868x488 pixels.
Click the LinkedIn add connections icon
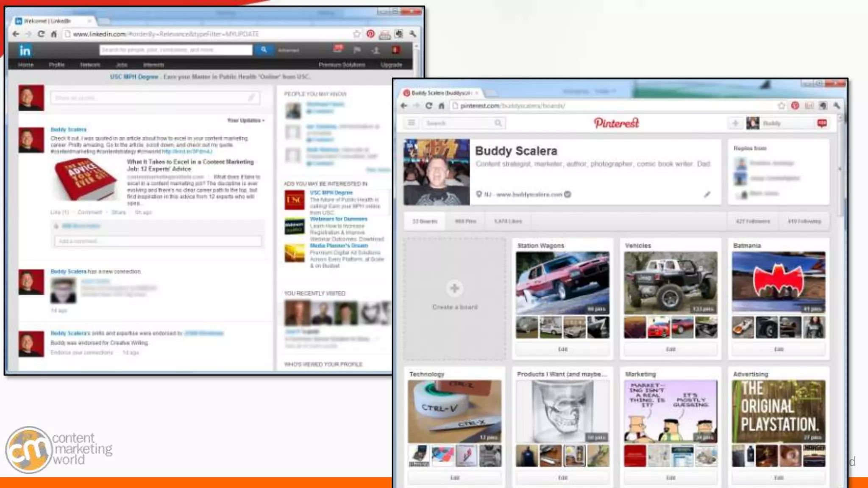coord(376,50)
